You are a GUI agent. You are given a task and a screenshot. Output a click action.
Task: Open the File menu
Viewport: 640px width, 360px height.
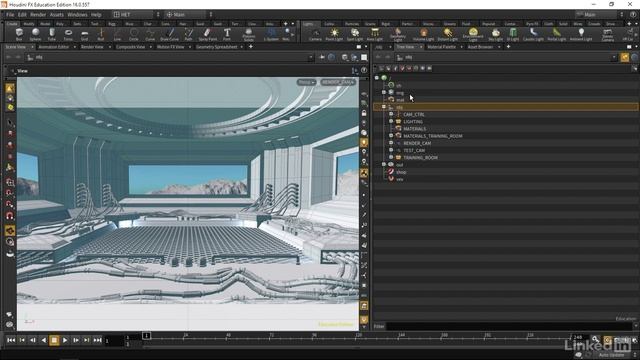coord(10,15)
